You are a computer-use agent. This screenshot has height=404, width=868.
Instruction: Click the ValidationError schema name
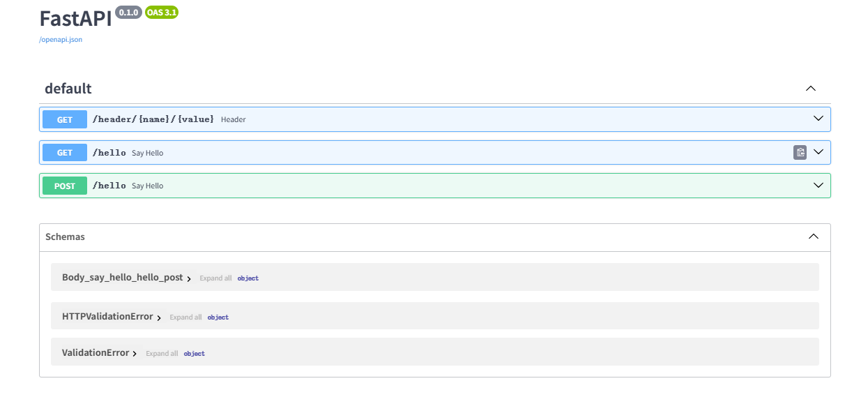tap(96, 352)
